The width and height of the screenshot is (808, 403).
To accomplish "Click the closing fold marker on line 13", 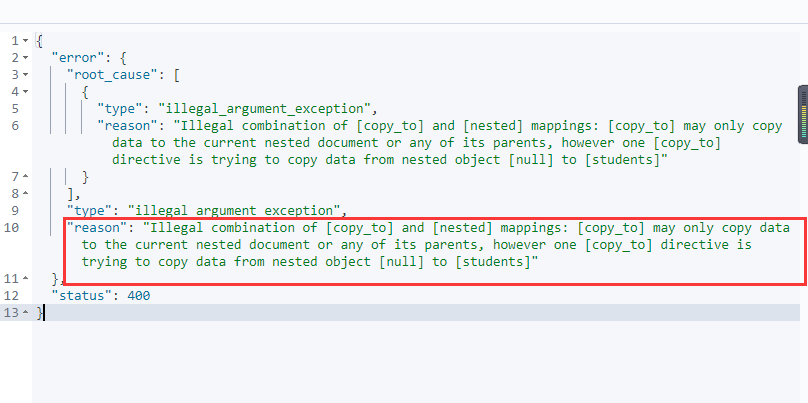I will [x=25, y=313].
